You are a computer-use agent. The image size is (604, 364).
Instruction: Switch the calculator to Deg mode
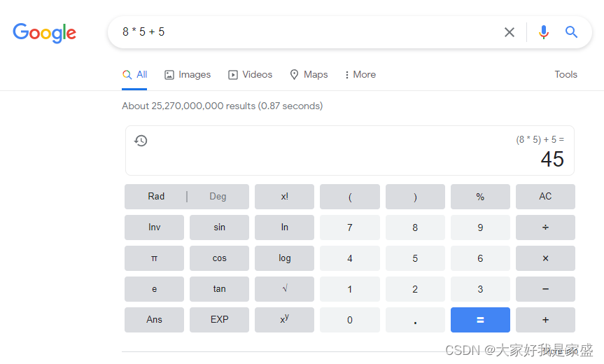point(218,197)
